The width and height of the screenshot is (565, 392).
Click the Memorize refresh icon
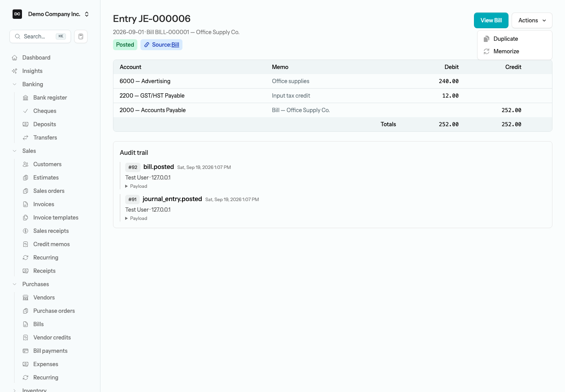pyautogui.click(x=487, y=51)
